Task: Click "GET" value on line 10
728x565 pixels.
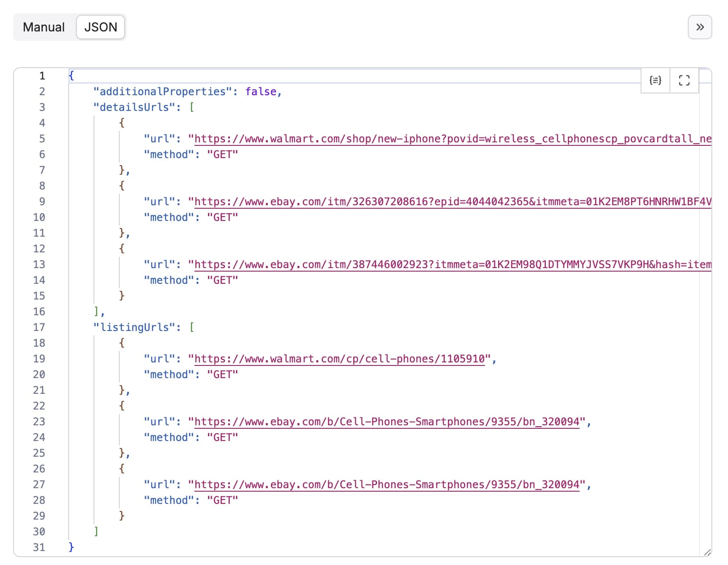Action: (x=222, y=217)
